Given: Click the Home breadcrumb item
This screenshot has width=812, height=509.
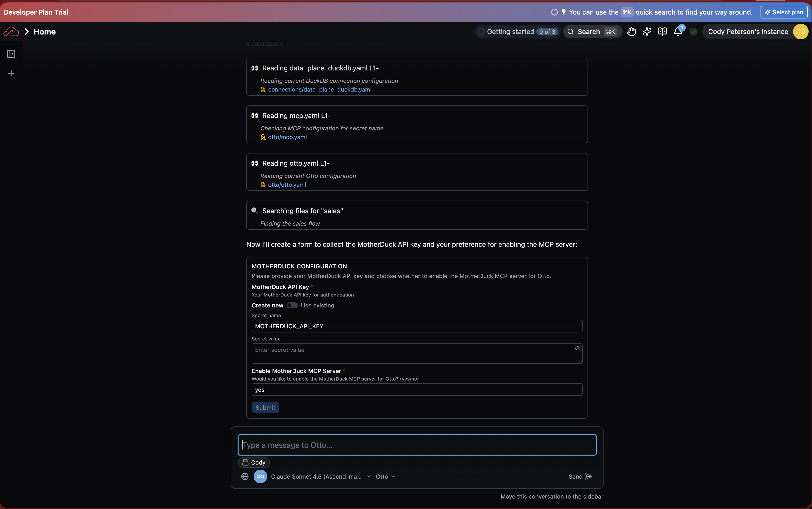Looking at the screenshot, I should [44, 32].
